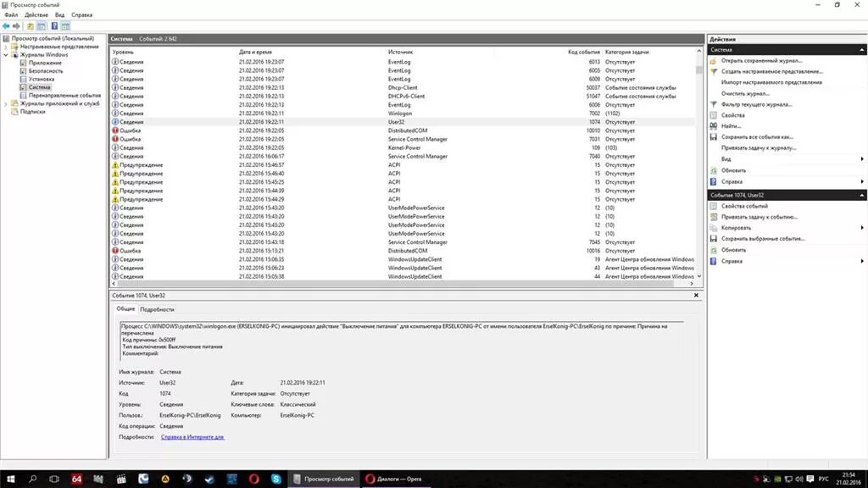Click the floppy icon for Сохранить выбранные события

[713, 239]
